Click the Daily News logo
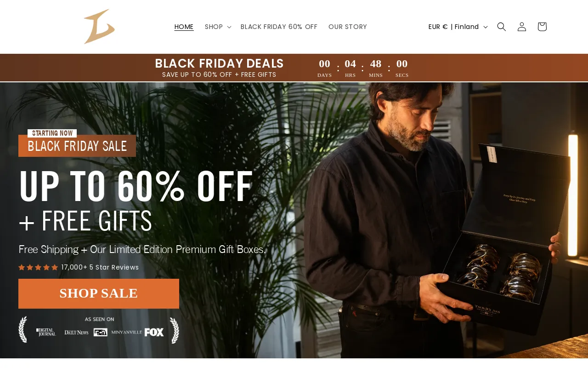This screenshot has height=368, width=588. pyautogui.click(x=76, y=332)
